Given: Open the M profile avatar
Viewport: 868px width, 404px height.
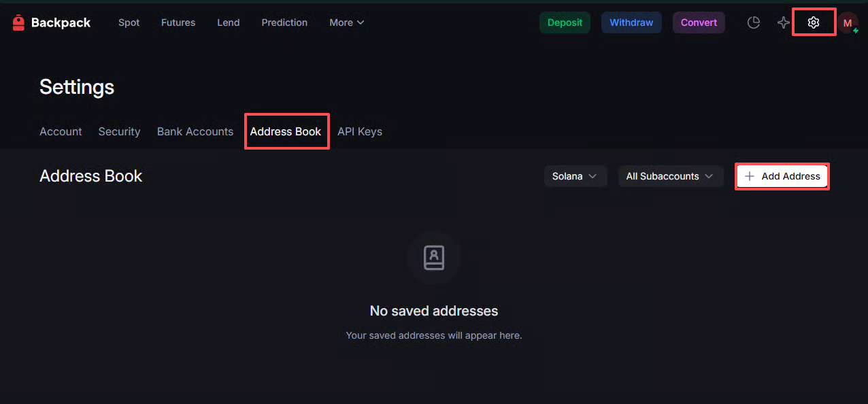Looking at the screenshot, I should (848, 22).
